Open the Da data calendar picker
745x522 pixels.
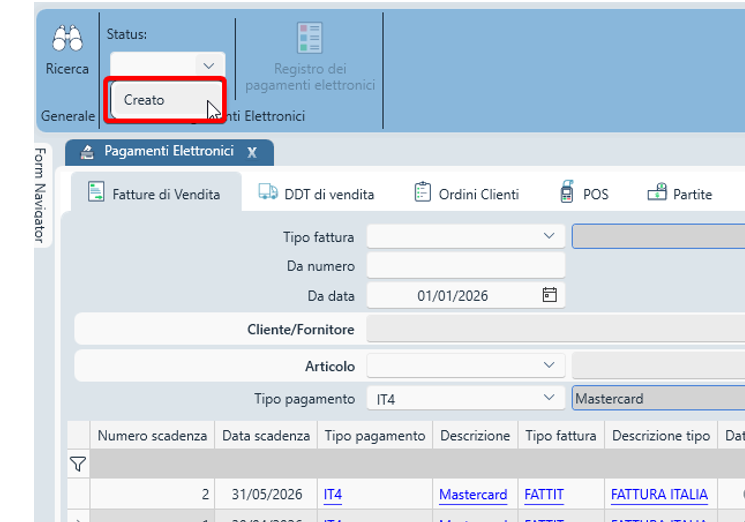click(549, 295)
